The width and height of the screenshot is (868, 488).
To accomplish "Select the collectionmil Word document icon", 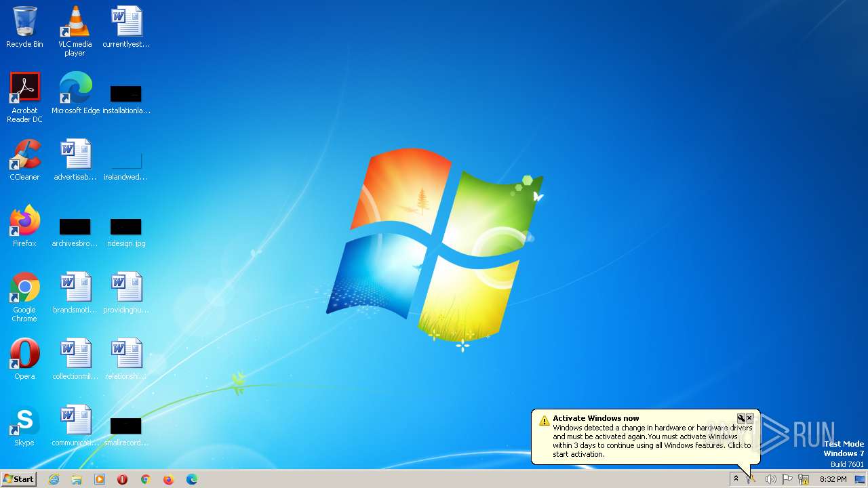I will [x=75, y=359].
